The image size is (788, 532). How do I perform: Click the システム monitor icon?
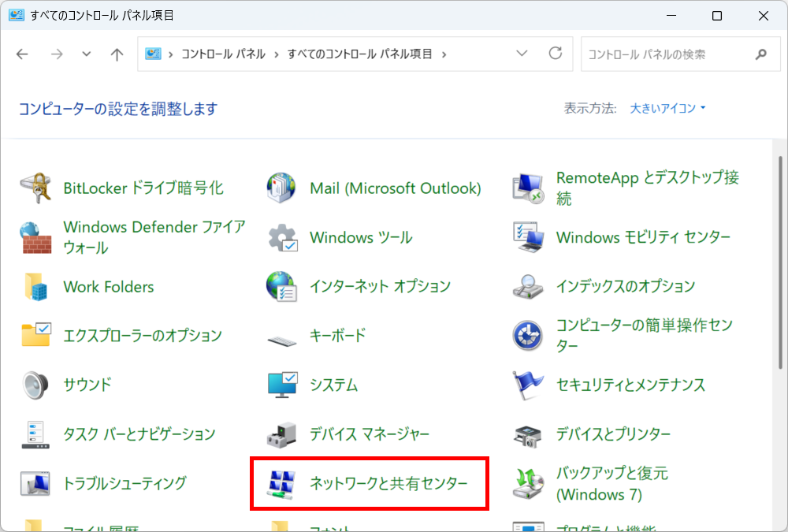(282, 385)
